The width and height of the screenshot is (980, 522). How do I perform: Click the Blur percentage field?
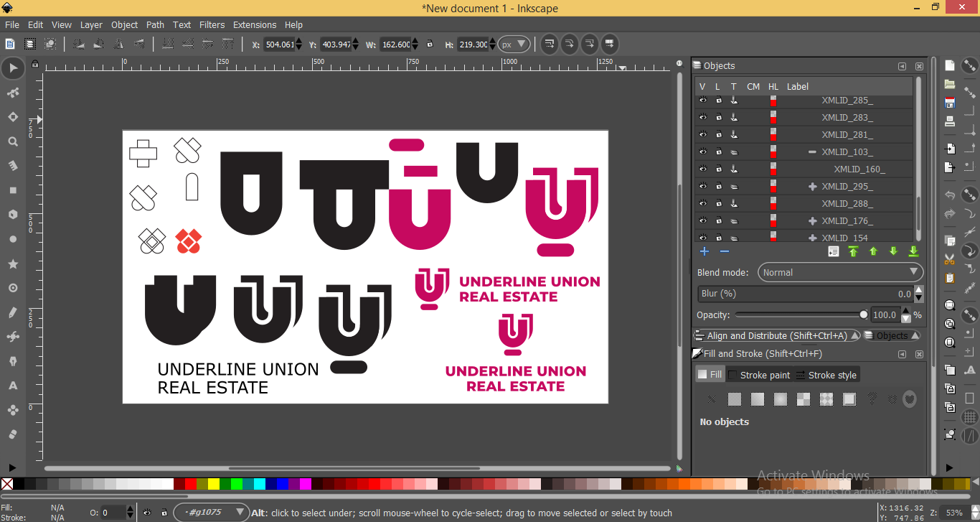click(806, 294)
